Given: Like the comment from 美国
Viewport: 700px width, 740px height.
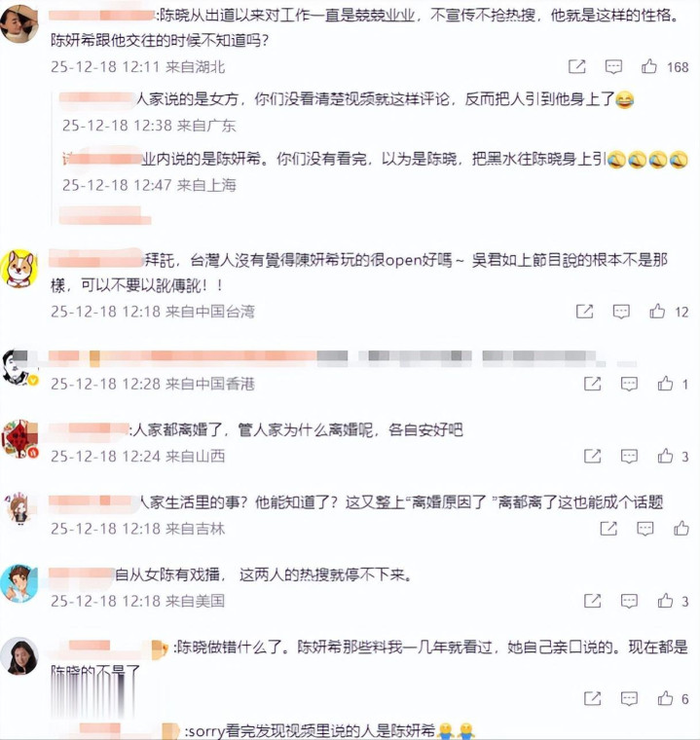Looking at the screenshot, I should (x=665, y=601).
